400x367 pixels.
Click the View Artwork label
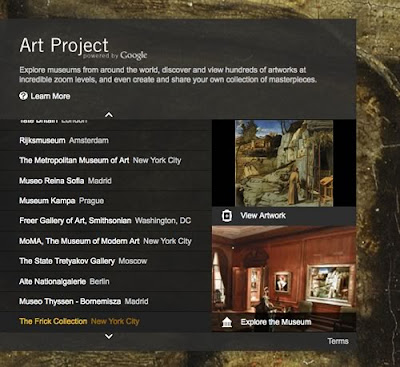point(263,216)
